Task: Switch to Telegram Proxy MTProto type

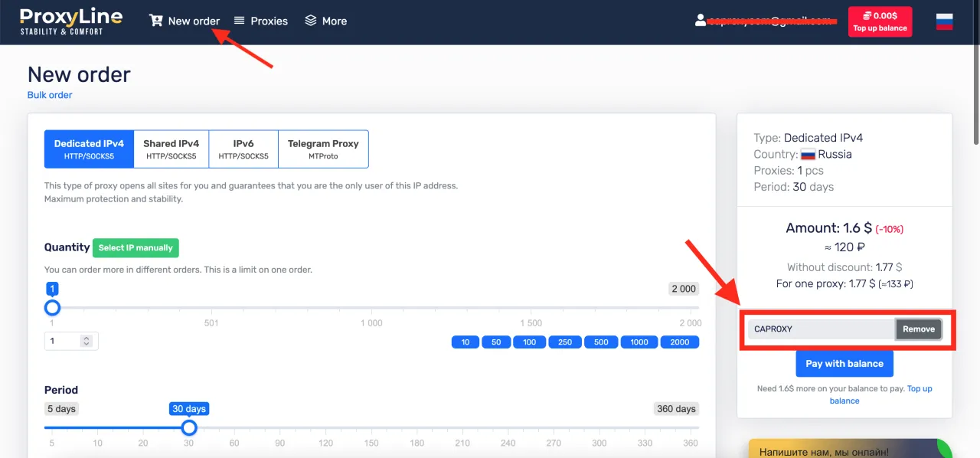Action: tap(323, 149)
